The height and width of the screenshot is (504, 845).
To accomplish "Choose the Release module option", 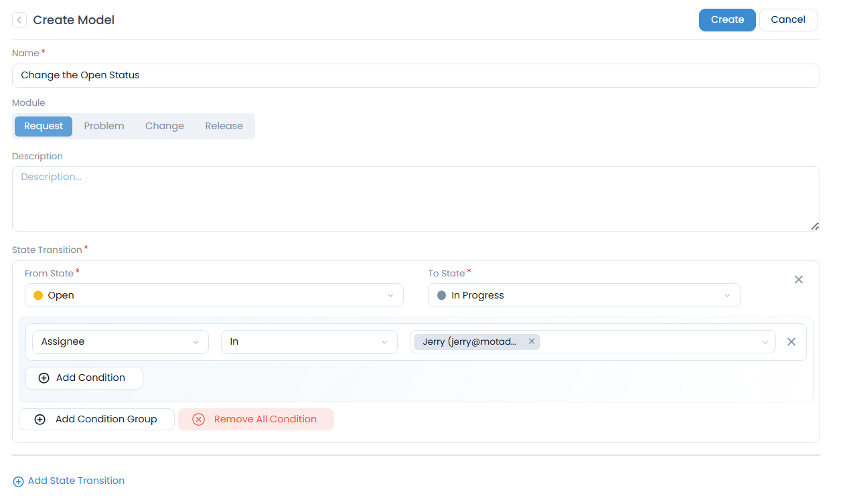I will click(224, 126).
